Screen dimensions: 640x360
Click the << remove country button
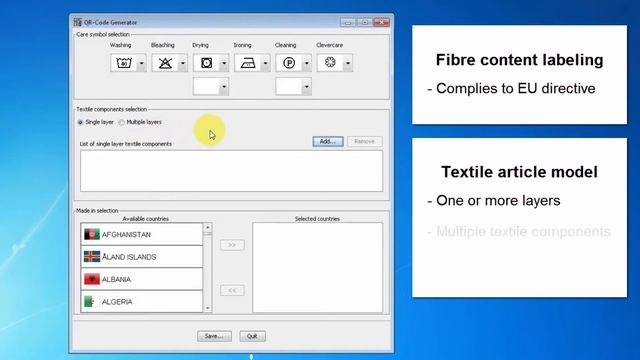(232, 290)
